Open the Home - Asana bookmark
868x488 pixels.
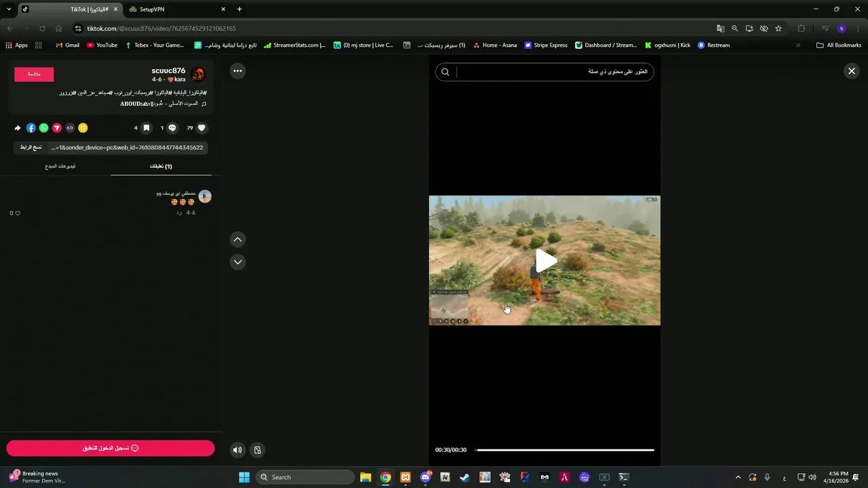point(494,45)
